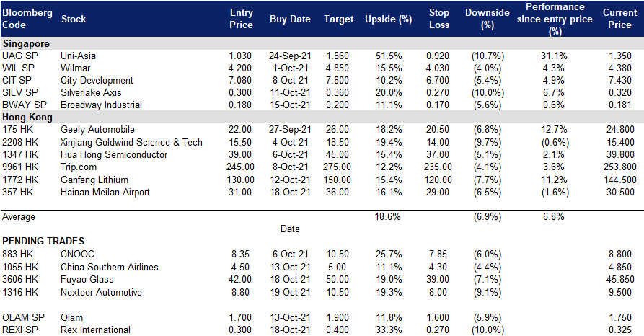The height and width of the screenshot is (336, 644).
Task: Select average performance value 6.8%
Action: click(554, 217)
